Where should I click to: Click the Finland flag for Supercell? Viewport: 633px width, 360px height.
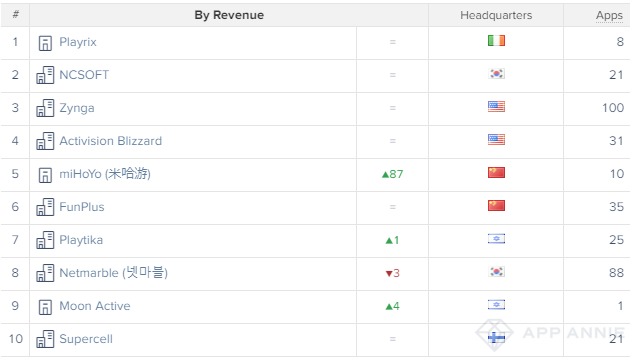coord(496,337)
